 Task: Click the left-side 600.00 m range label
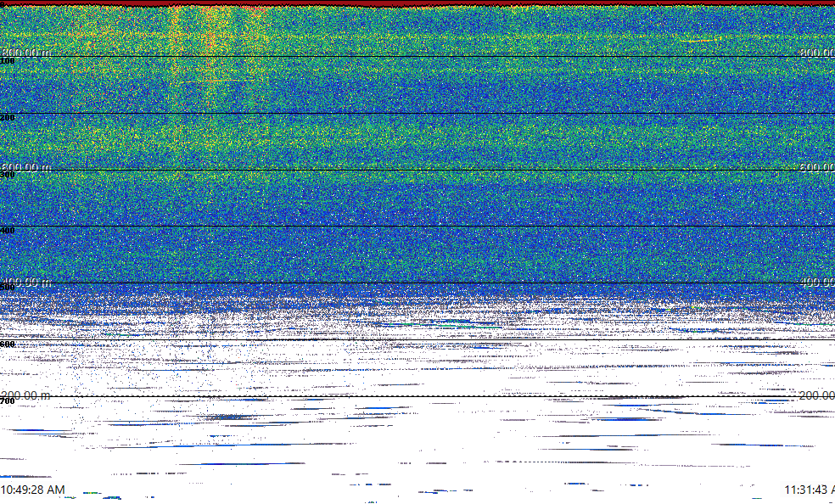[x=26, y=167]
